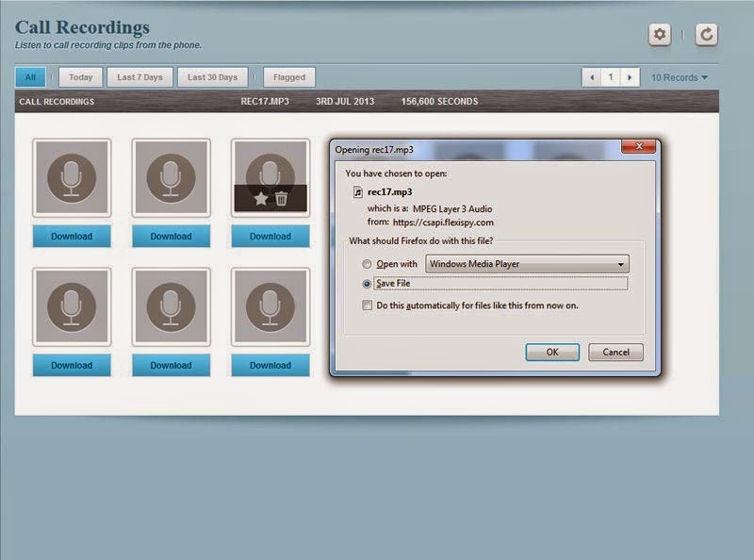Click the second bottom-row microphone thumbnail
This screenshot has width=754, height=560.
pyautogui.click(x=171, y=307)
